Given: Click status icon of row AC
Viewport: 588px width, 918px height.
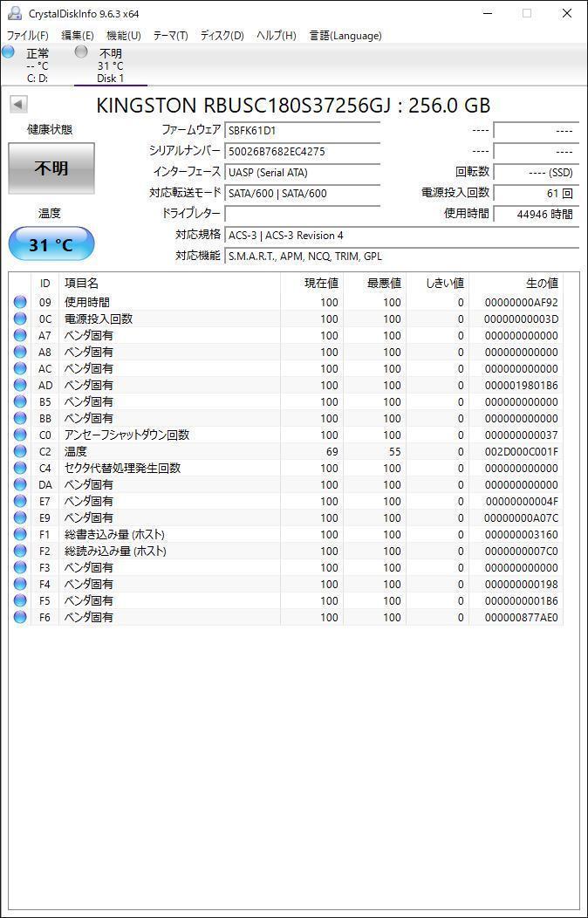Looking at the screenshot, I should [x=20, y=368].
